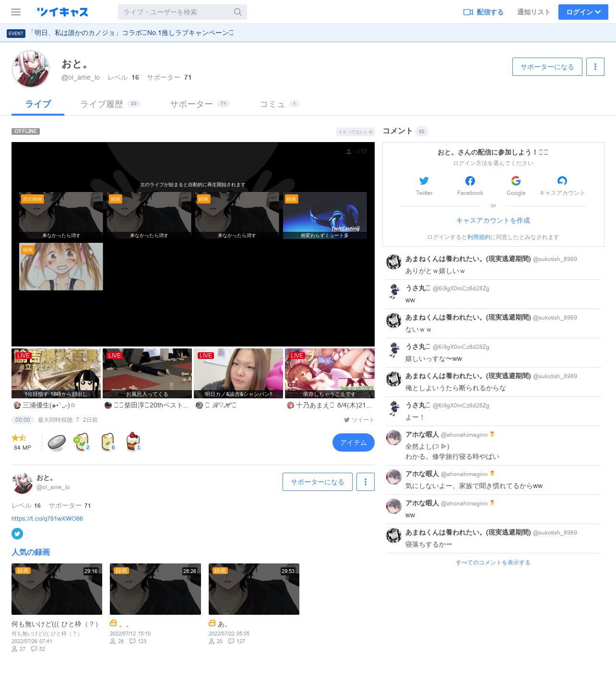
Task: Open 通知リスト in the header
Action: (x=533, y=12)
